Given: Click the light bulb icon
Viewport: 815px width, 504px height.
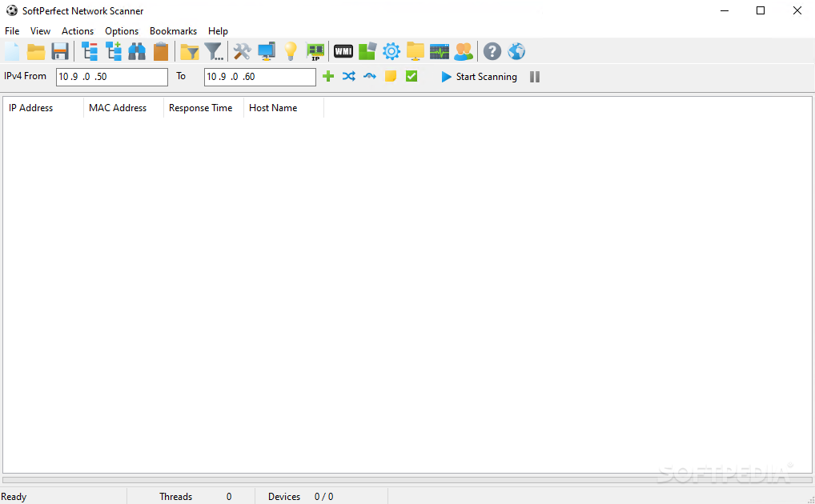Looking at the screenshot, I should [291, 51].
